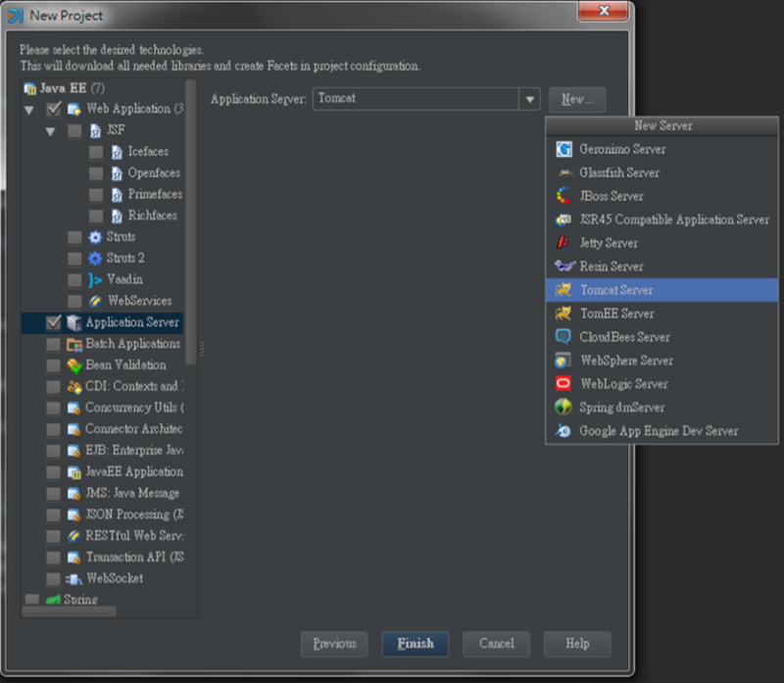This screenshot has width=784, height=683.
Task: Collapse the JSF tree node
Action: tap(50, 130)
